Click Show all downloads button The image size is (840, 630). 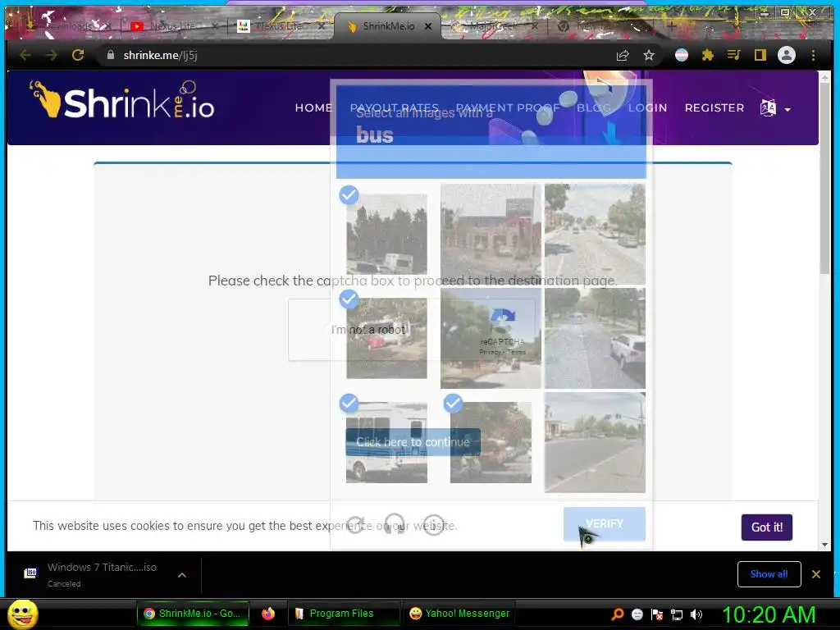coord(769,574)
